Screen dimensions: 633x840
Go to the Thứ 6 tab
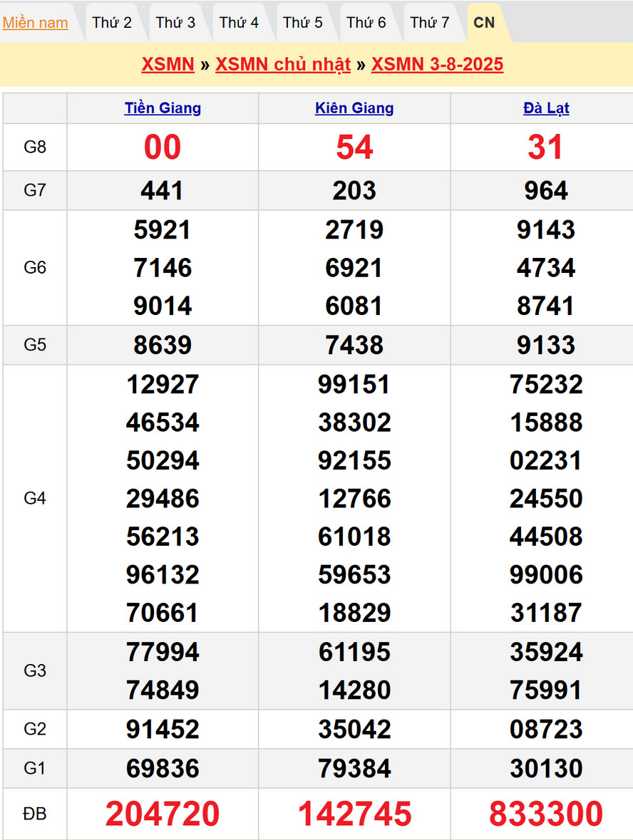(x=366, y=23)
